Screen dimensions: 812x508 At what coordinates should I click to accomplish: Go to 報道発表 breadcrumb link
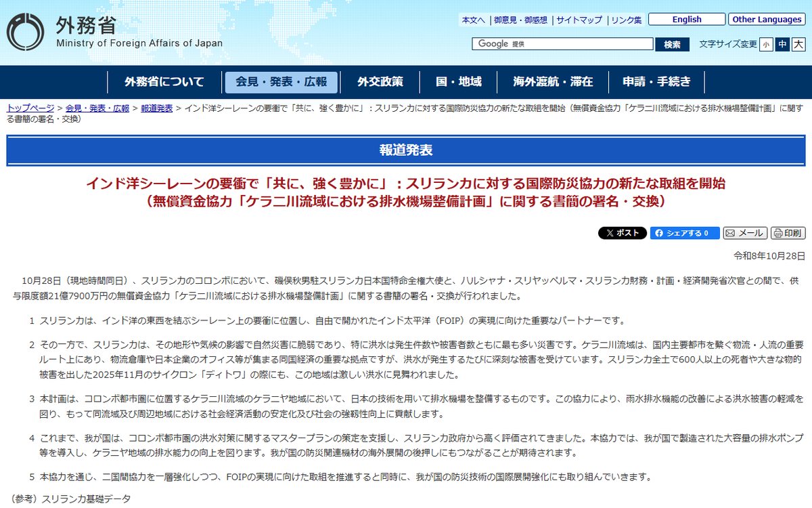(156, 108)
